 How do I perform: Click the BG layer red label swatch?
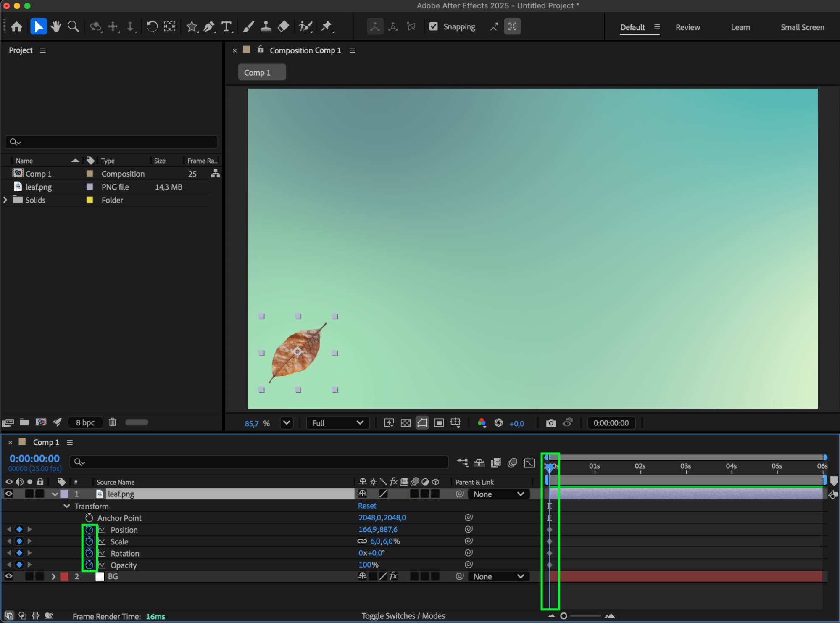64,576
